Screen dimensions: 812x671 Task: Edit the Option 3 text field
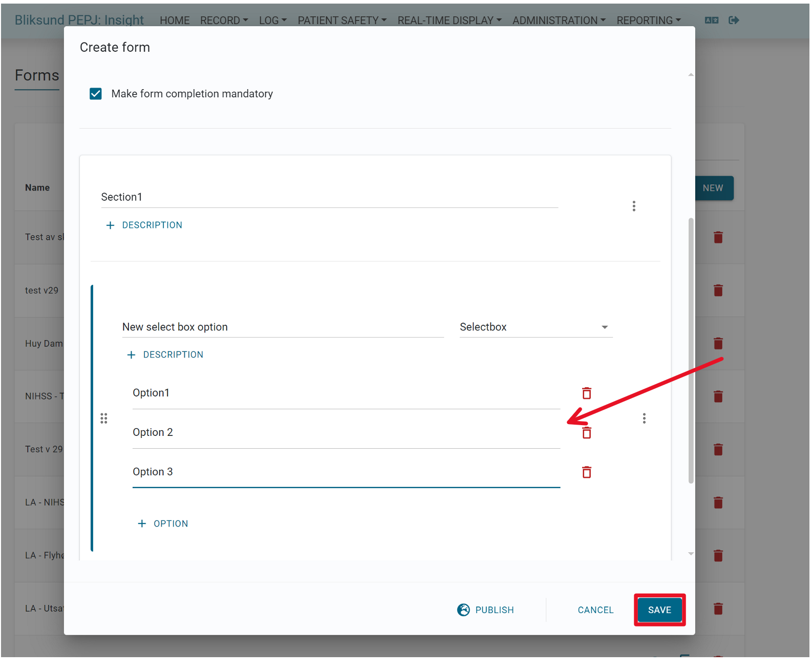tap(346, 472)
